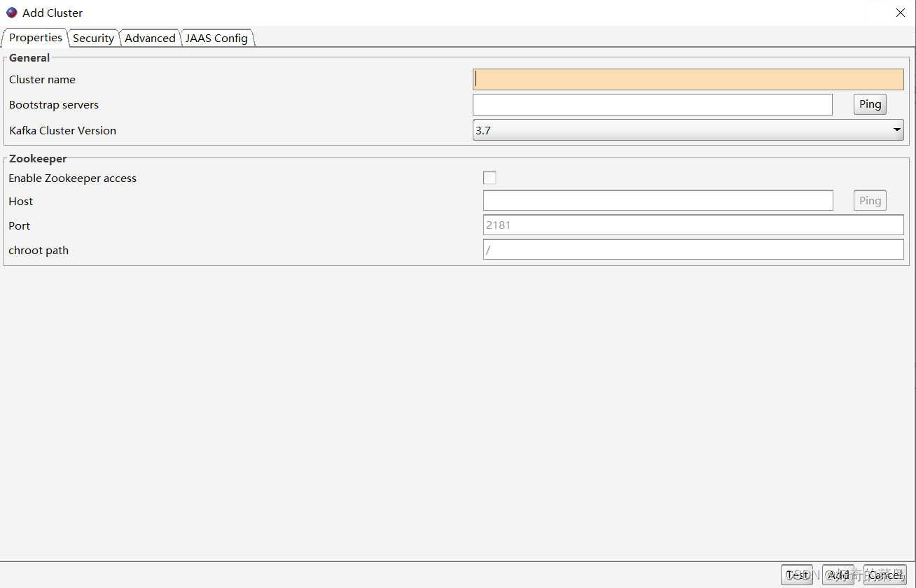Viewport: 916px width, 588px height.
Task: Click the Zookeeper Ping button
Action: coord(870,201)
